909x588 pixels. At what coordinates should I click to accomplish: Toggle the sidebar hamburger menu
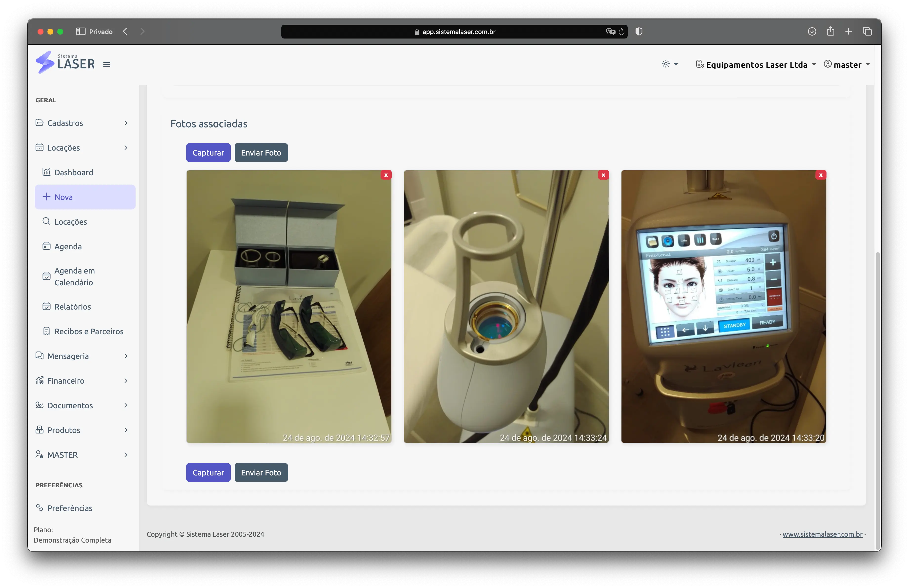point(106,64)
